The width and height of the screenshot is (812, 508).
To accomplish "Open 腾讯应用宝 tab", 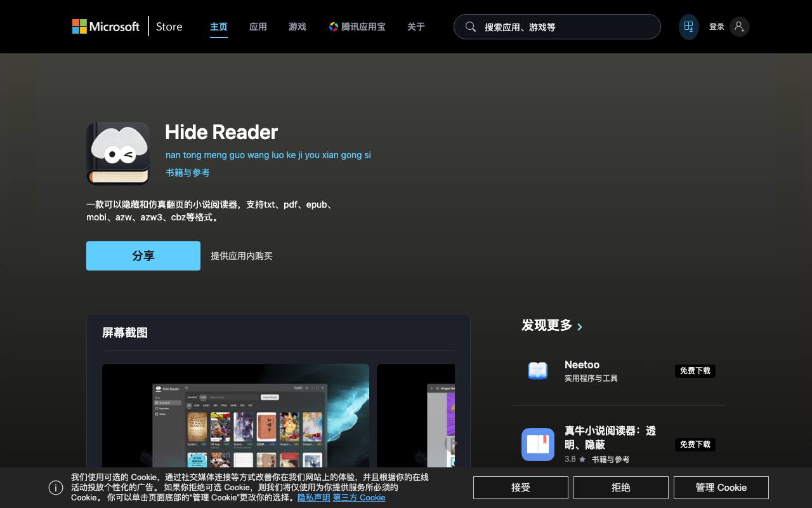I will 357,27.
